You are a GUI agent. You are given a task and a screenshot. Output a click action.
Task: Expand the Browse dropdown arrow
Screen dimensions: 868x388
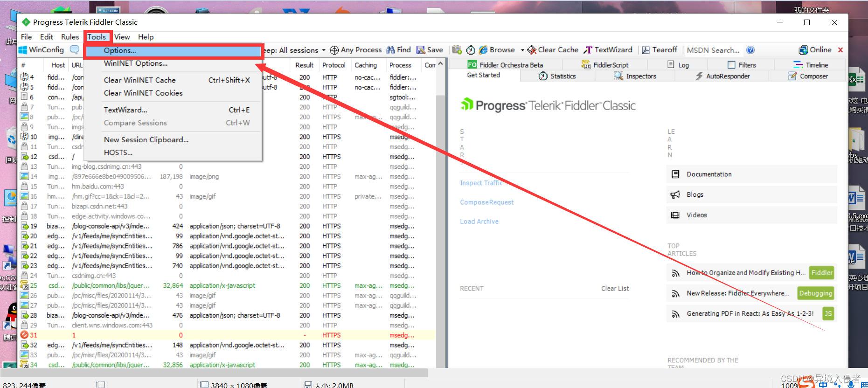click(x=522, y=50)
